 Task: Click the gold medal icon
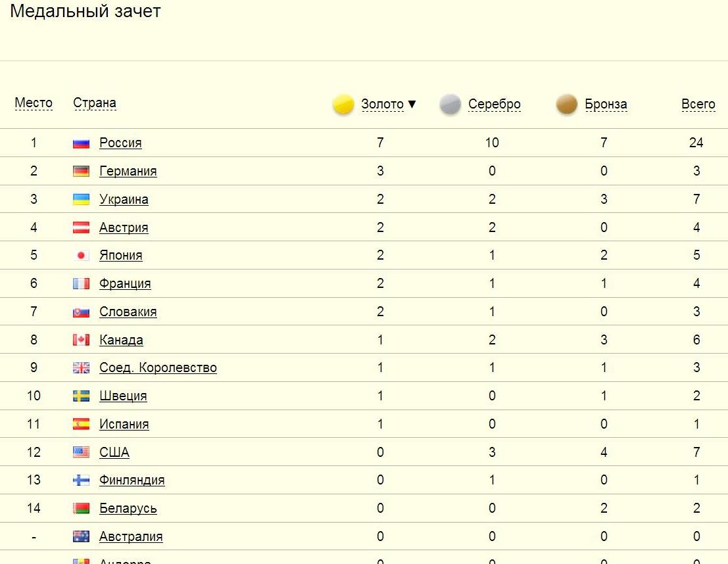[343, 105]
